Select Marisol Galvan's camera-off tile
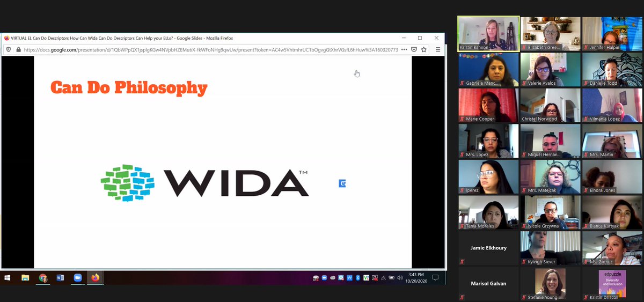This screenshot has height=302, width=644. coord(488,284)
